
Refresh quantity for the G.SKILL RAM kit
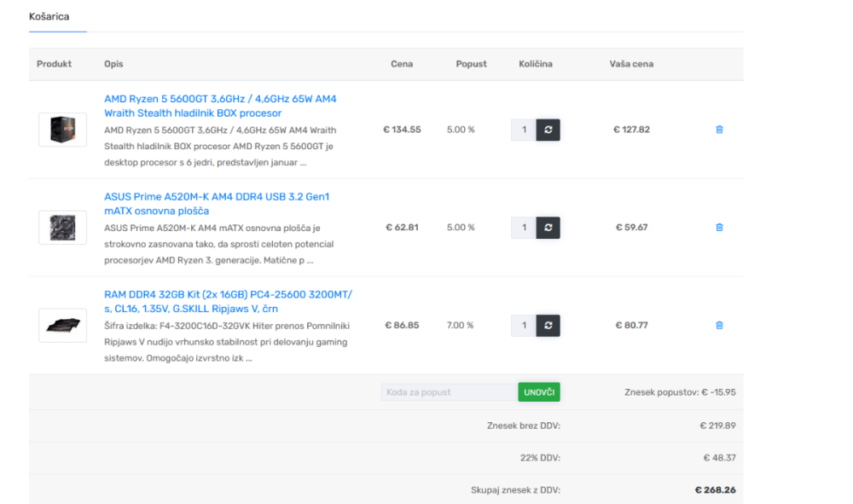(548, 326)
